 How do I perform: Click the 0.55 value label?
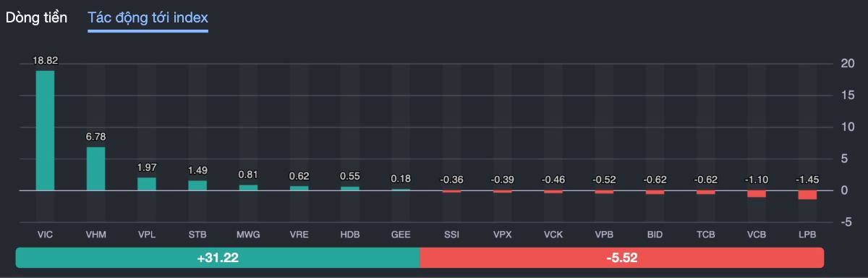tap(350, 176)
